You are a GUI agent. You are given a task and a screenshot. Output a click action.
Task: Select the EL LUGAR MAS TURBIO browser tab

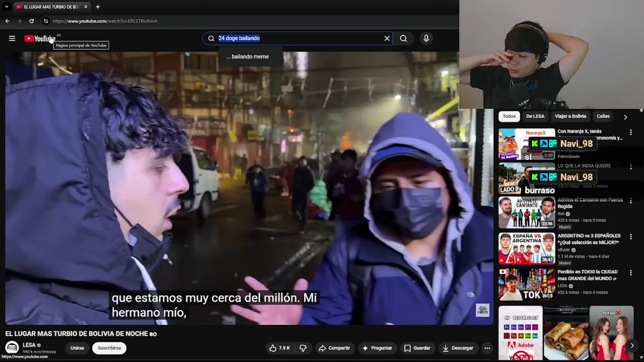tap(52, 7)
